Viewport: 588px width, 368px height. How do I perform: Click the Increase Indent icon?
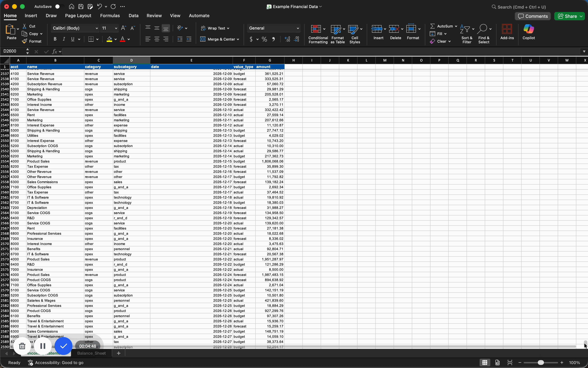tap(189, 39)
